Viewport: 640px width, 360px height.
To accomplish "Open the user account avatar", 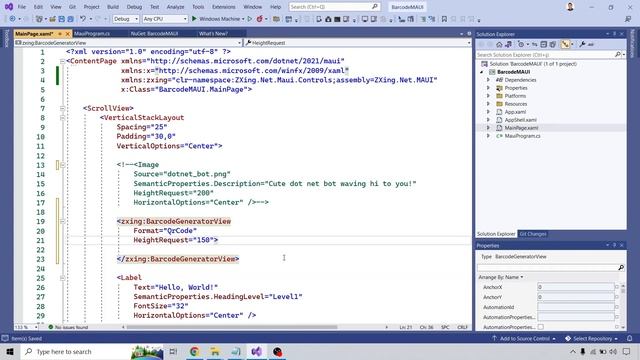I will tap(570, 7).
